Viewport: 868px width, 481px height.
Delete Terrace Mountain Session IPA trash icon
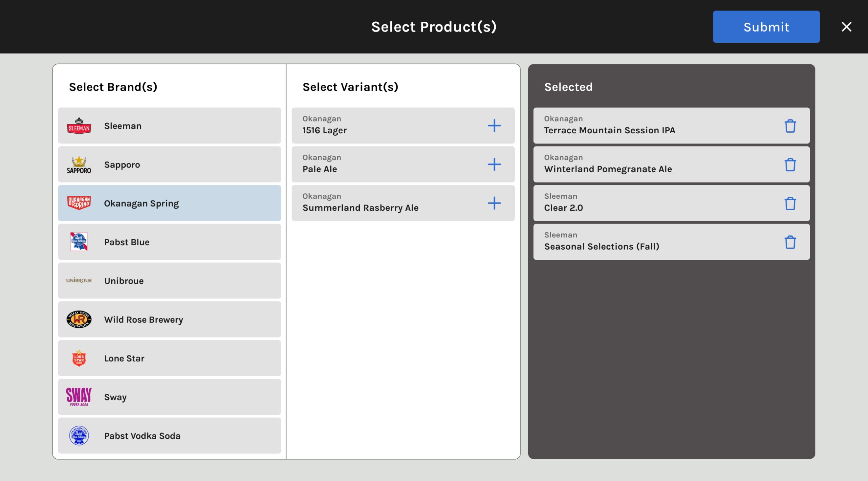coord(790,126)
